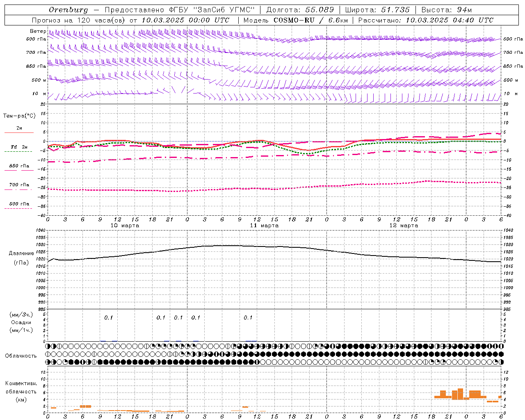Viewport: 525px width, 420px height.
Task: Select "700 гПа" entry in temperature legend
Action: (19, 185)
